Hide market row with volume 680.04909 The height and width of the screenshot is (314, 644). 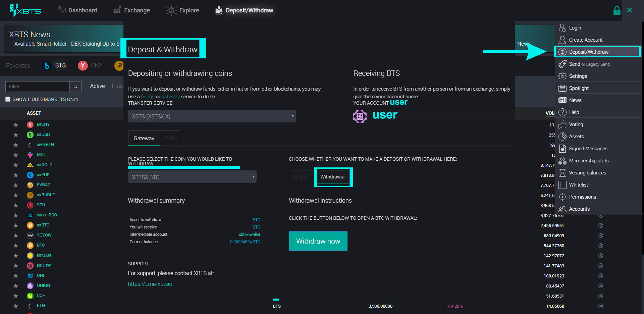click(601, 235)
